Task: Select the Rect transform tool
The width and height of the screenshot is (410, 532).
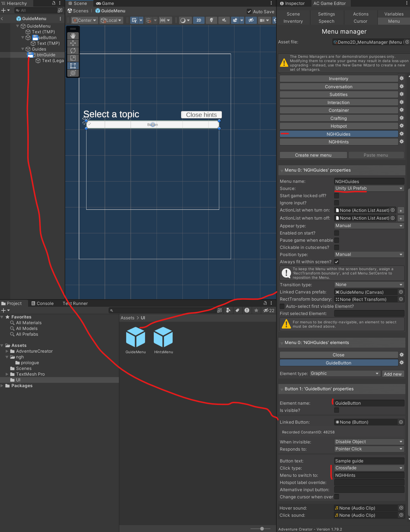Action: point(73,66)
